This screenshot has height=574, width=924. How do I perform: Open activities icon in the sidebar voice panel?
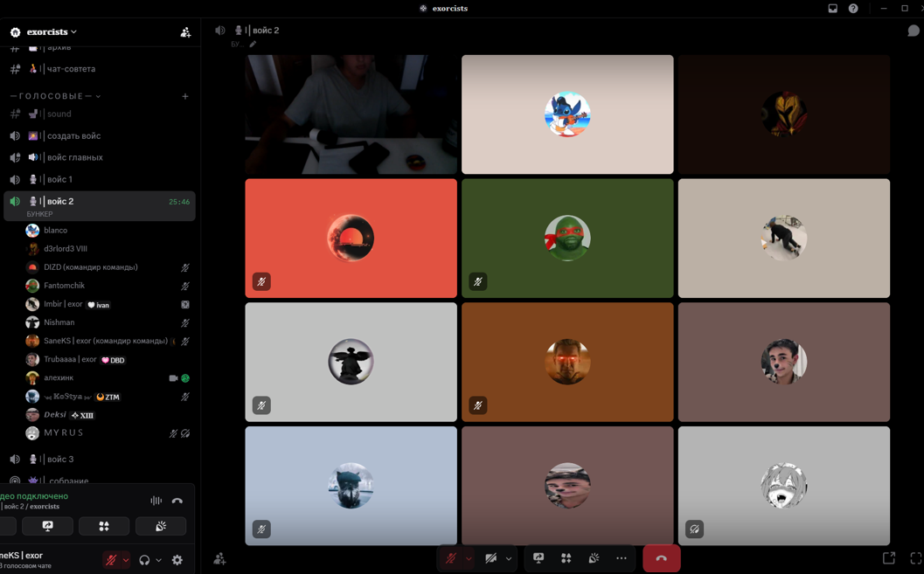(104, 526)
